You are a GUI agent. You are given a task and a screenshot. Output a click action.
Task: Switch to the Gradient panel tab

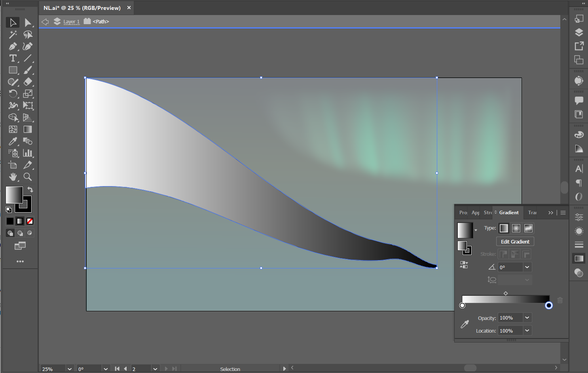coord(509,213)
